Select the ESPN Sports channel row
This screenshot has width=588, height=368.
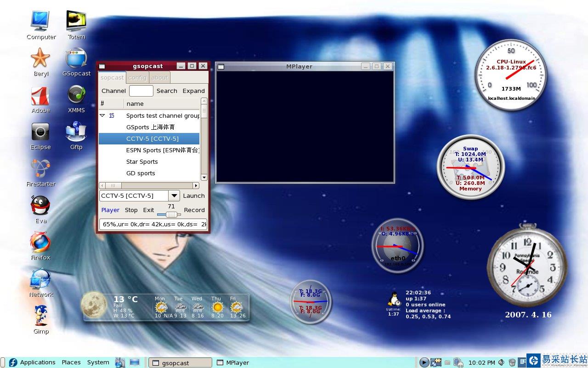coord(149,150)
